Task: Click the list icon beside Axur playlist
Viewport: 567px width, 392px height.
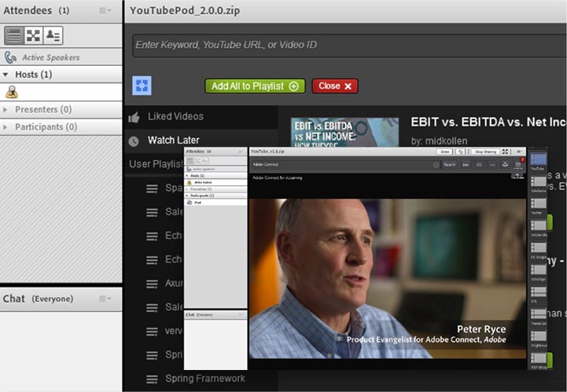Action: (x=152, y=284)
